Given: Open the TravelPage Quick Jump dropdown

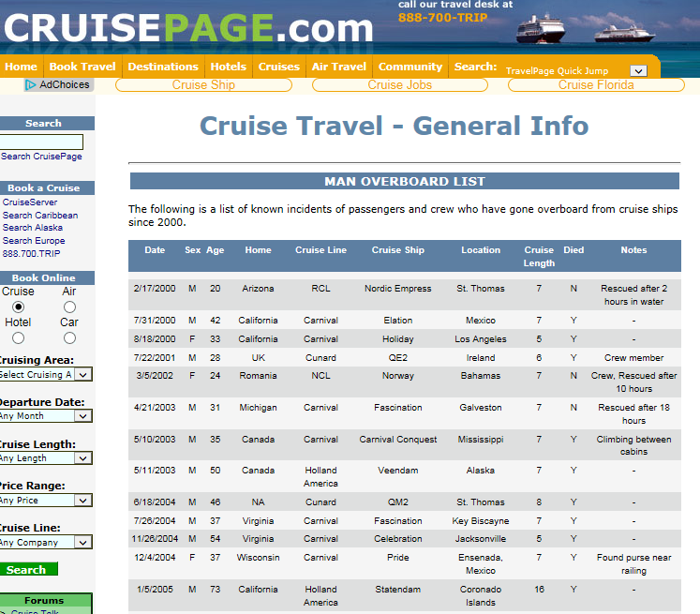Looking at the screenshot, I should pyautogui.click(x=638, y=71).
